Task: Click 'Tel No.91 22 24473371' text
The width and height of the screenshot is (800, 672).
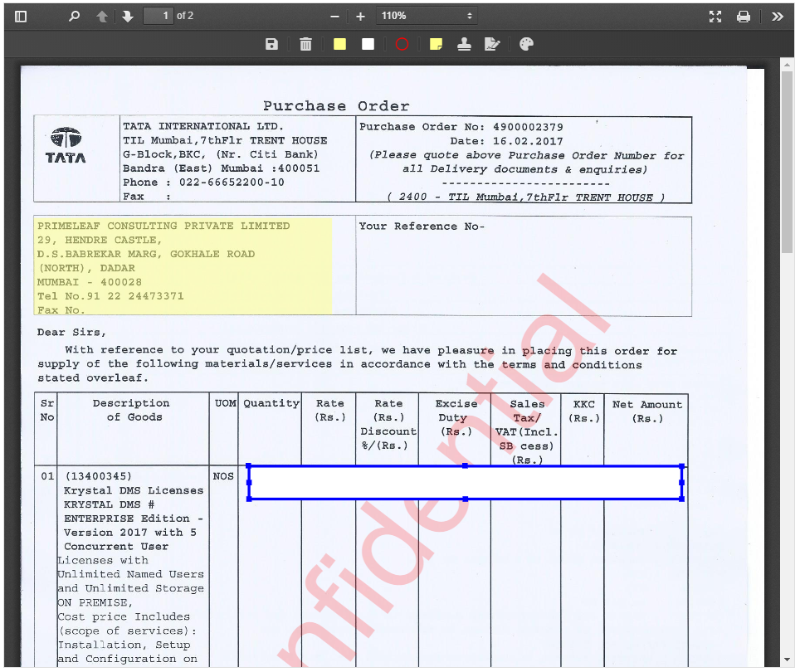Action: click(x=110, y=295)
